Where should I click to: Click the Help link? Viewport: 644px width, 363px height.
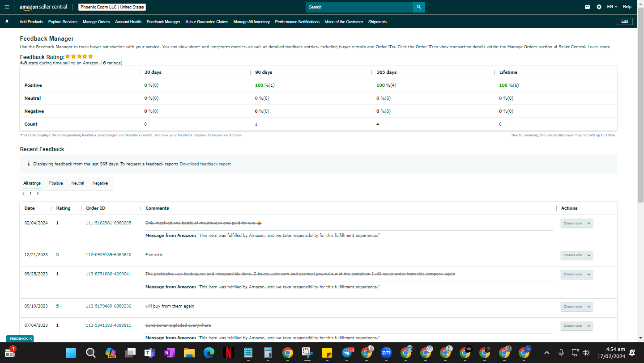click(x=627, y=7)
